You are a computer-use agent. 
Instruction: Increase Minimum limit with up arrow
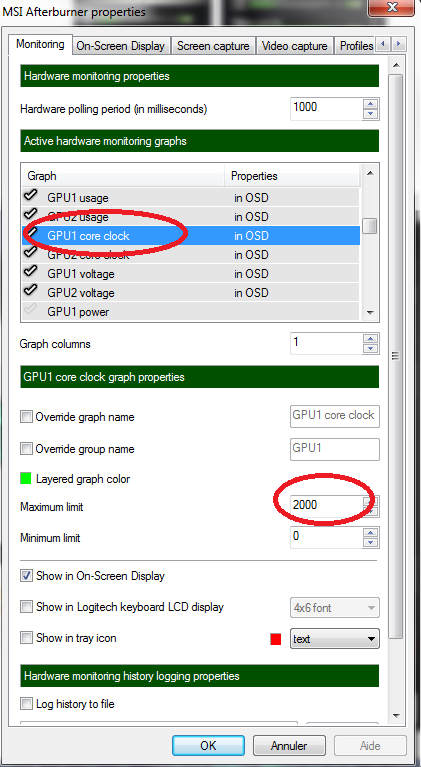(x=371, y=532)
